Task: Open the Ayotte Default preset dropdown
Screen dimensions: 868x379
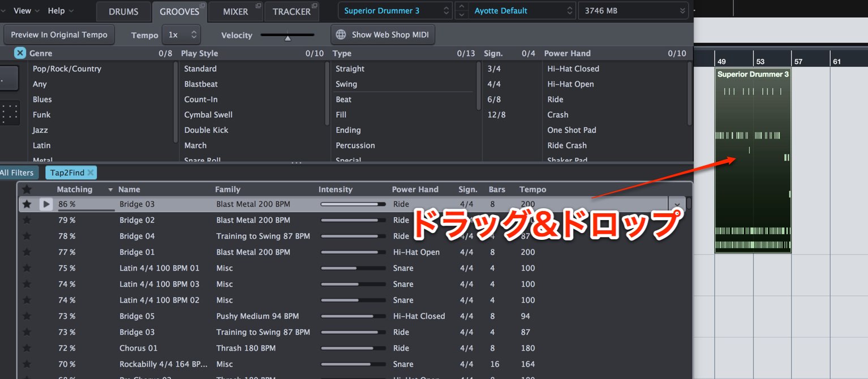Action: click(522, 11)
